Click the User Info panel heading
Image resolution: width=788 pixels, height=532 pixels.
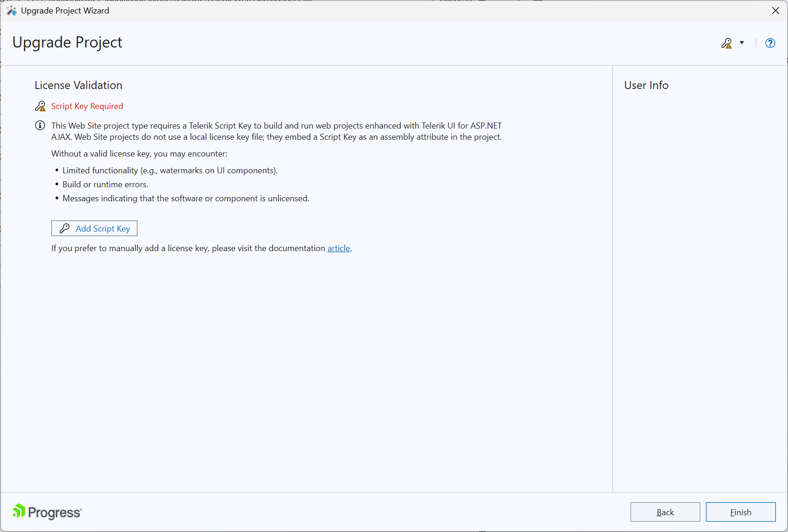[x=646, y=85]
